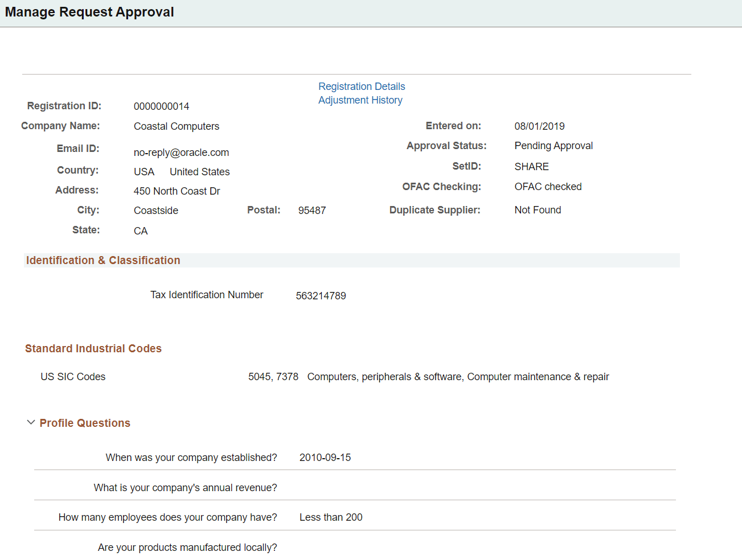Open the Registration Details link

[x=362, y=86]
